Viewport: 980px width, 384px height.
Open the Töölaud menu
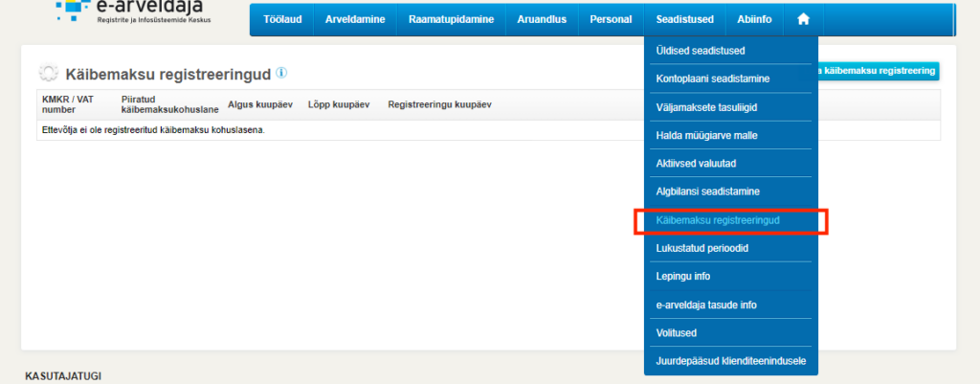[282, 19]
